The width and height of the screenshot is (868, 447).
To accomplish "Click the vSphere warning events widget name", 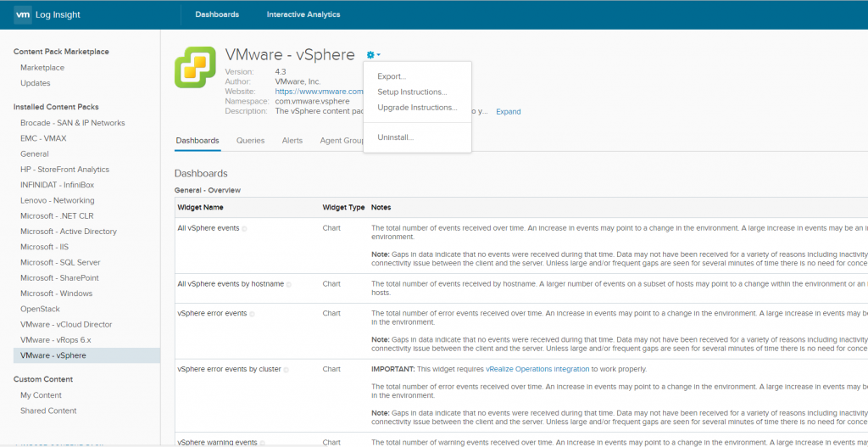I will [217, 443].
